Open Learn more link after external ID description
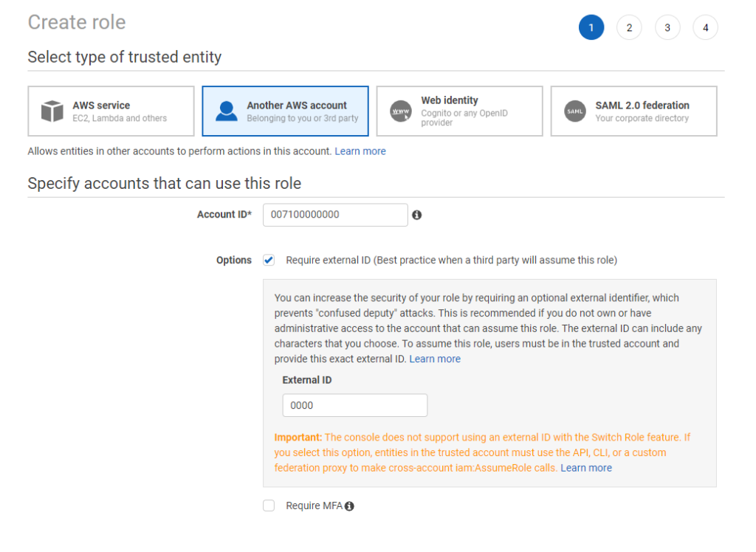This screenshot has height=552, width=756. click(435, 359)
